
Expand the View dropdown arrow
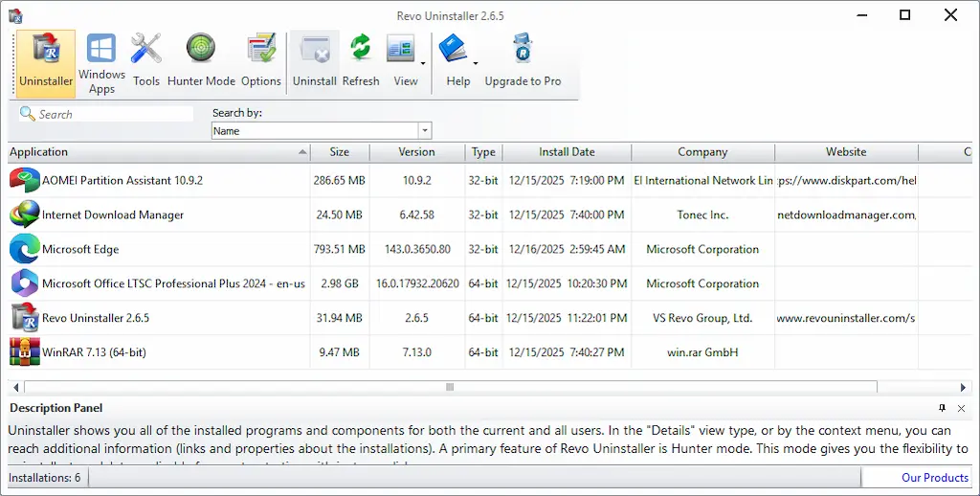click(423, 63)
